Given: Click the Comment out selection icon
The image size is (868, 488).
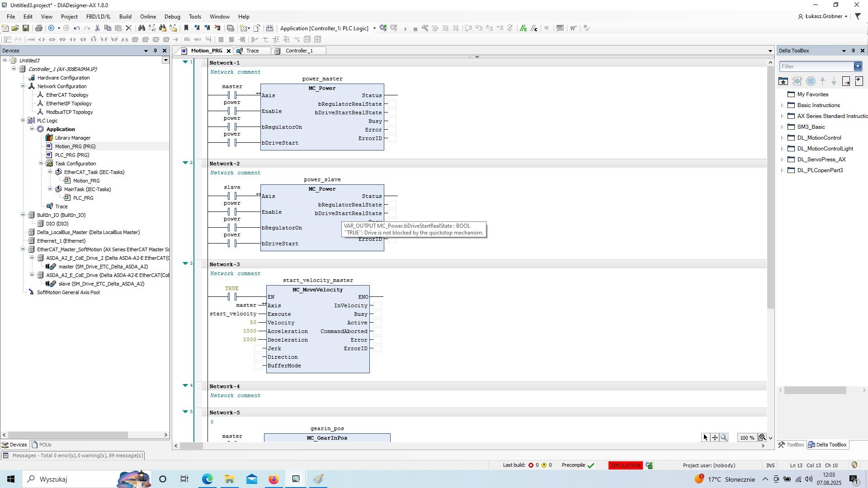Looking at the screenshot, I should pyautogui.click(x=524, y=28).
